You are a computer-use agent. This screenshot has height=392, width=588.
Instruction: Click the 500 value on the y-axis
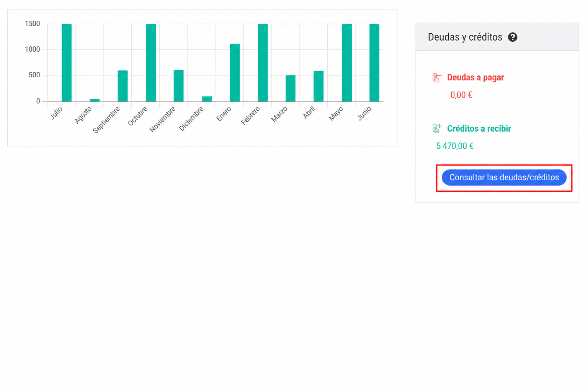coord(34,75)
